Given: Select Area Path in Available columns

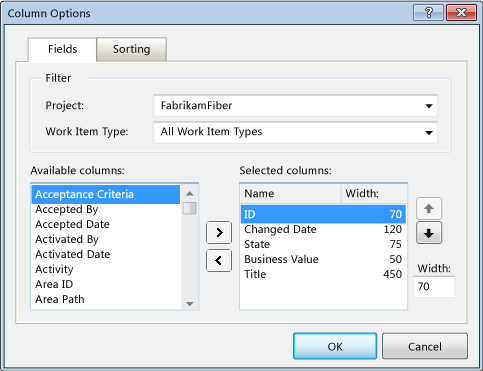Looking at the screenshot, I should click(x=106, y=299).
